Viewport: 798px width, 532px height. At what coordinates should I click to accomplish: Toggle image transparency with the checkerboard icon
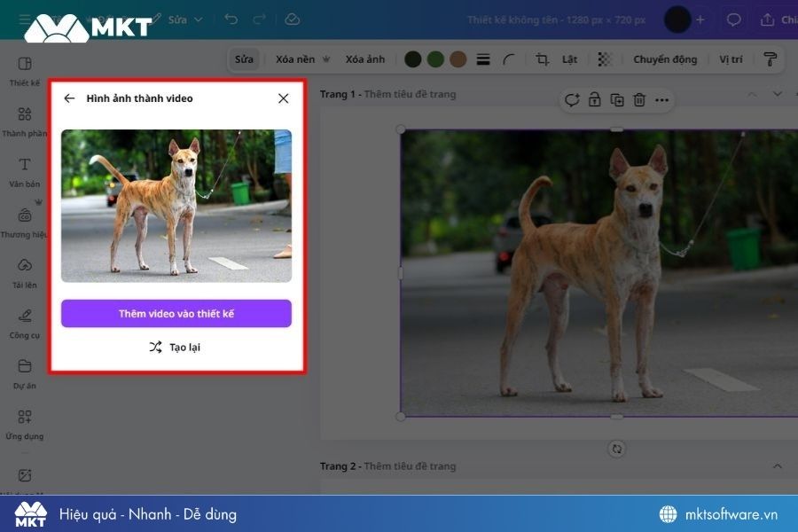click(x=605, y=59)
